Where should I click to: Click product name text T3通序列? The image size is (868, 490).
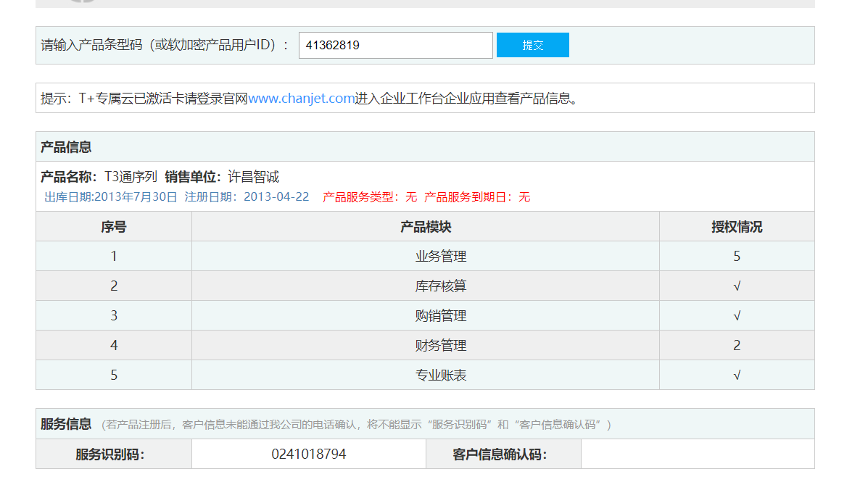131,177
